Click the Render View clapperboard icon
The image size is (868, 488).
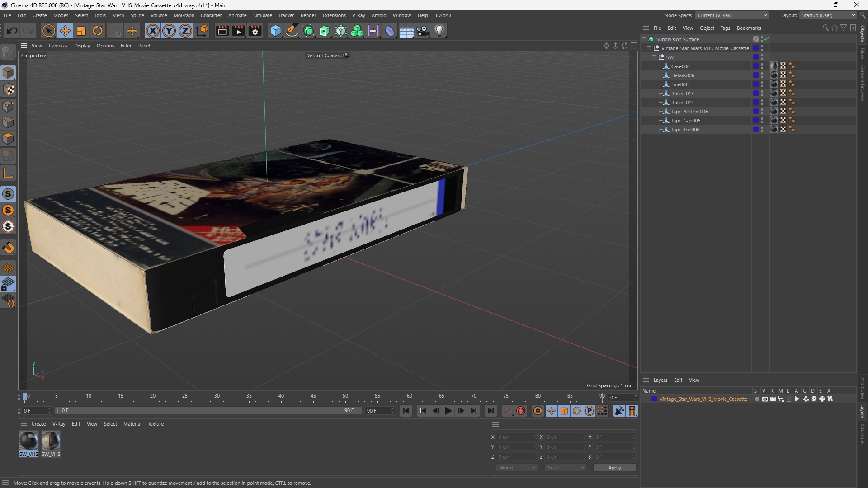pyautogui.click(x=222, y=31)
